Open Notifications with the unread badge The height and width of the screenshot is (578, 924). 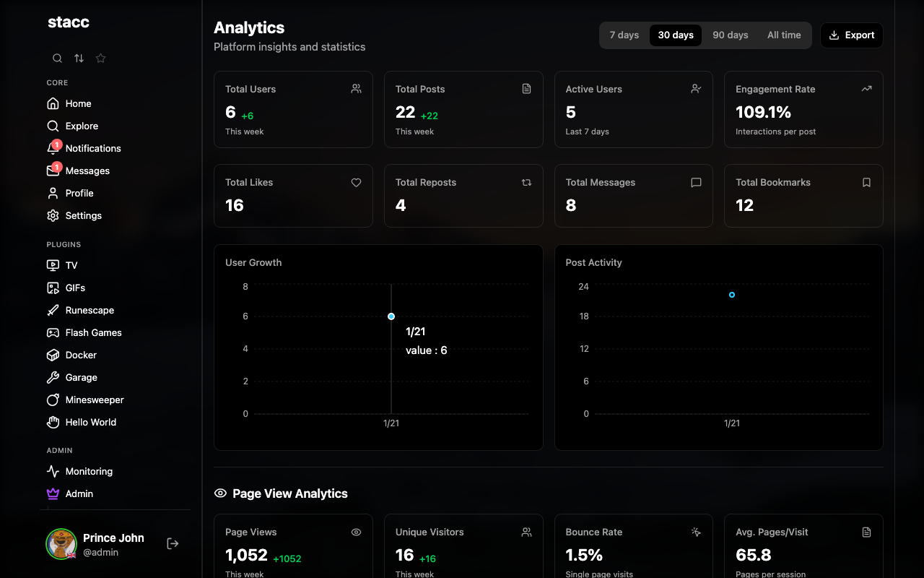(x=92, y=148)
